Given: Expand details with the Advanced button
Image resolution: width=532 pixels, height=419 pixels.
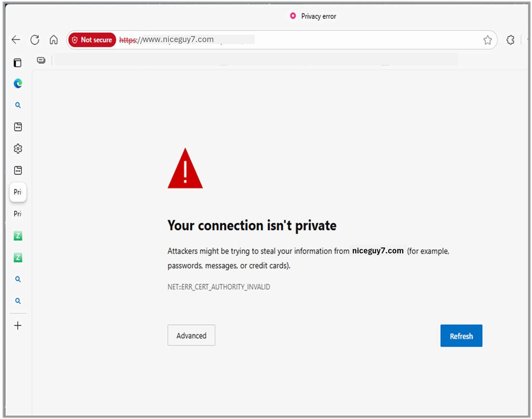Looking at the screenshot, I should point(191,335).
